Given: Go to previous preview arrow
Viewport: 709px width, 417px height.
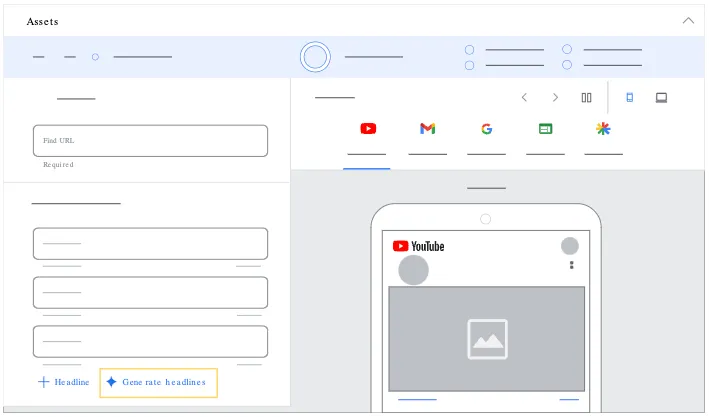Looking at the screenshot, I should pos(524,97).
